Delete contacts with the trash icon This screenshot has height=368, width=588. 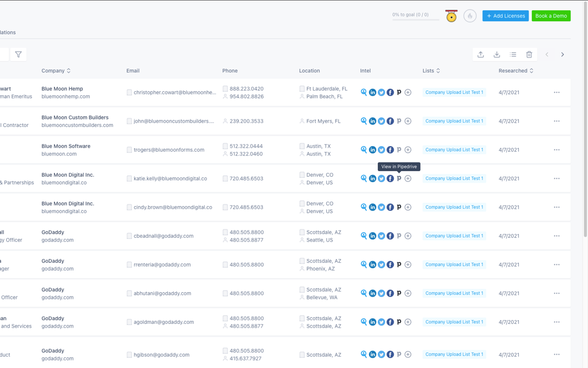click(x=529, y=55)
